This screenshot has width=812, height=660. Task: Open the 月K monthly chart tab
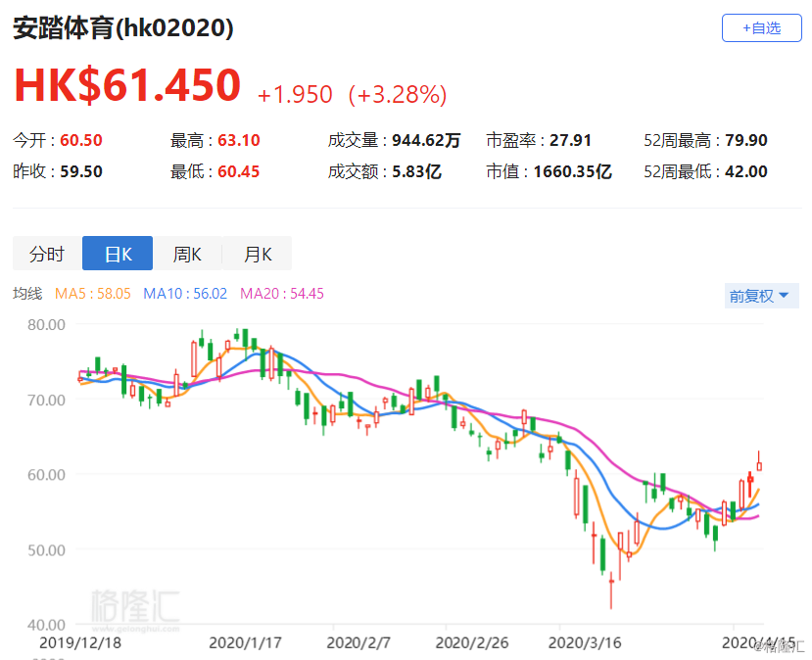point(258,254)
